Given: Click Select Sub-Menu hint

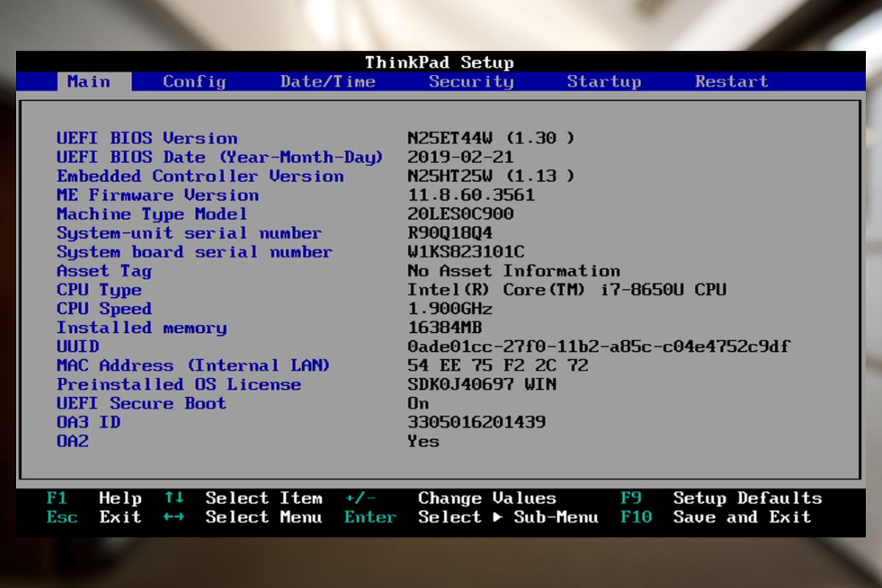Looking at the screenshot, I should (508, 517).
